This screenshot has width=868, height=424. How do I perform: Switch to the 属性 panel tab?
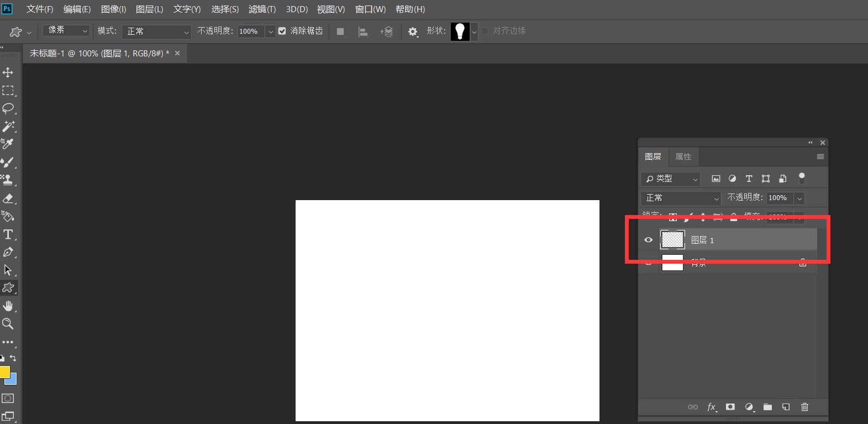pyautogui.click(x=683, y=156)
